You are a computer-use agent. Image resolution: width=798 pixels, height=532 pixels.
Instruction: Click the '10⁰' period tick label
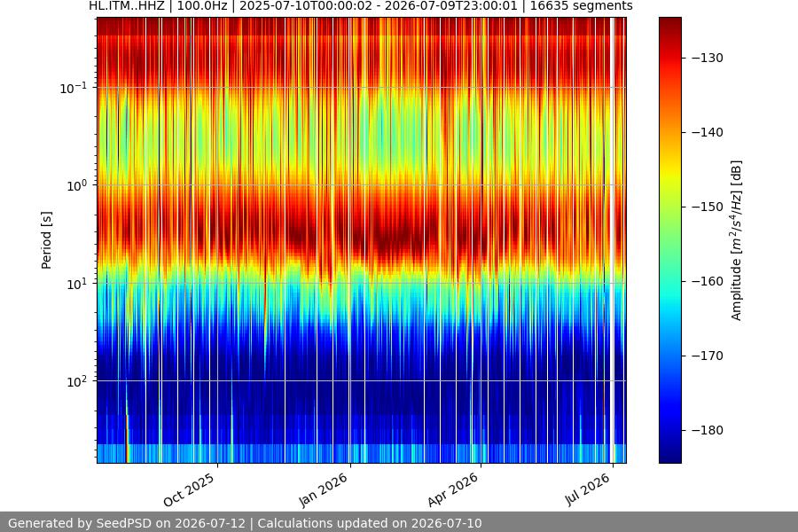tap(77, 186)
